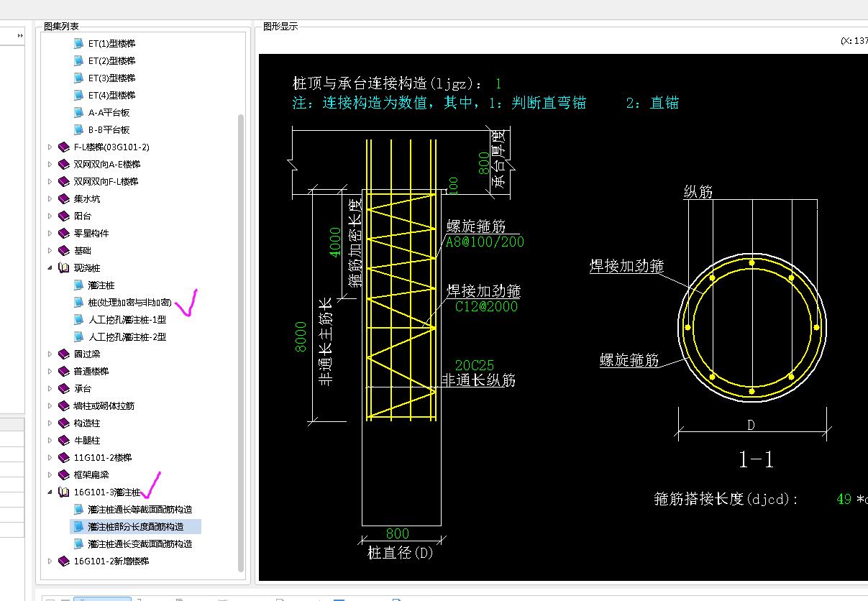Edit the 桩直径(D) value 800
This screenshot has height=601, width=868.
(397, 533)
